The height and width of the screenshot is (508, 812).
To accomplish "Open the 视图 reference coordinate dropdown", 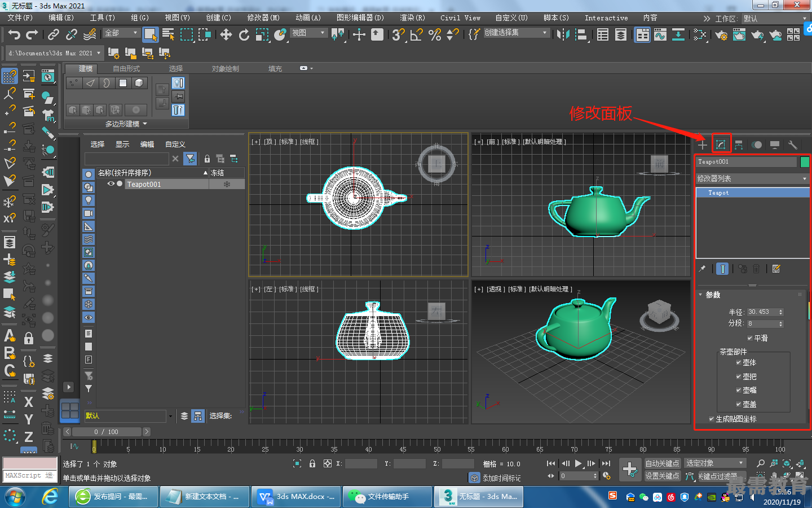I will tap(308, 33).
